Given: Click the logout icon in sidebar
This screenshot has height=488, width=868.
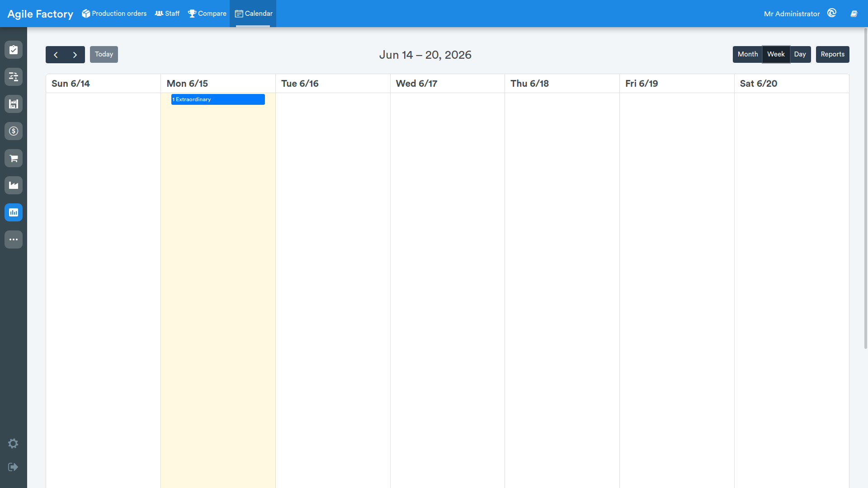Looking at the screenshot, I should click(13, 467).
